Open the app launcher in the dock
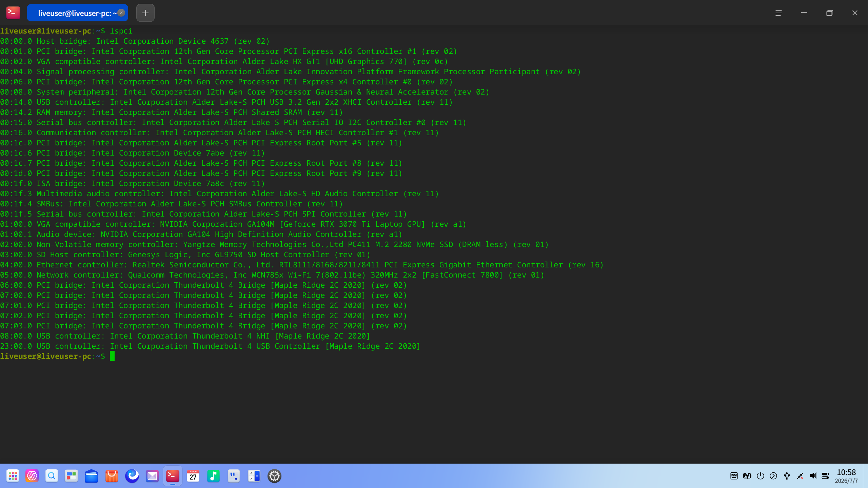868x488 pixels. [x=13, y=476]
